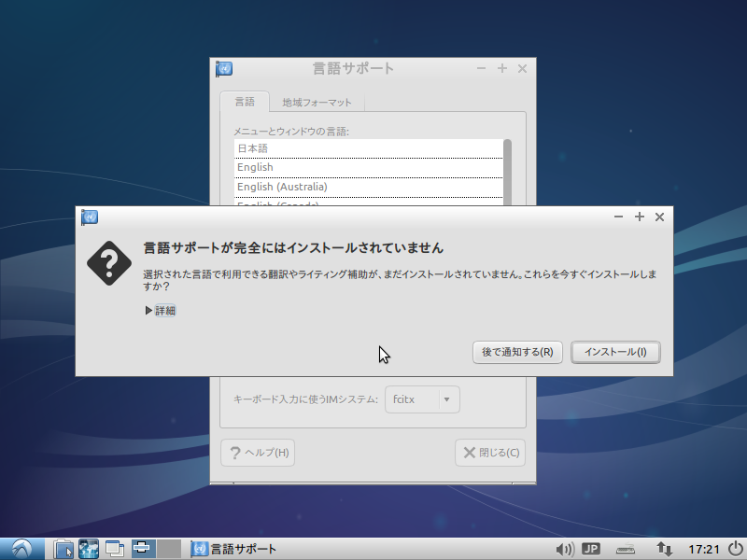Launch the file manager from the taskbar
747x560 pixels.
click(63, 549)
